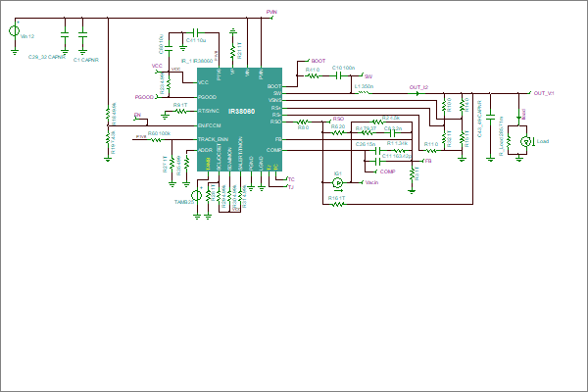The image size is (588, 392).
Task: Click the yellow TAMB pin label
Action: coord(208,164)
